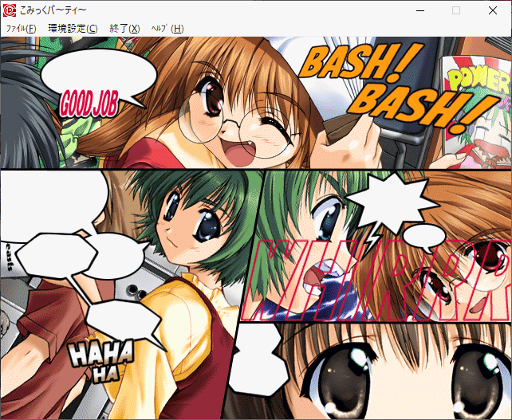Maximize the こみっくパ〜ティ〜 window
The image size is (512, 420).
456,10
